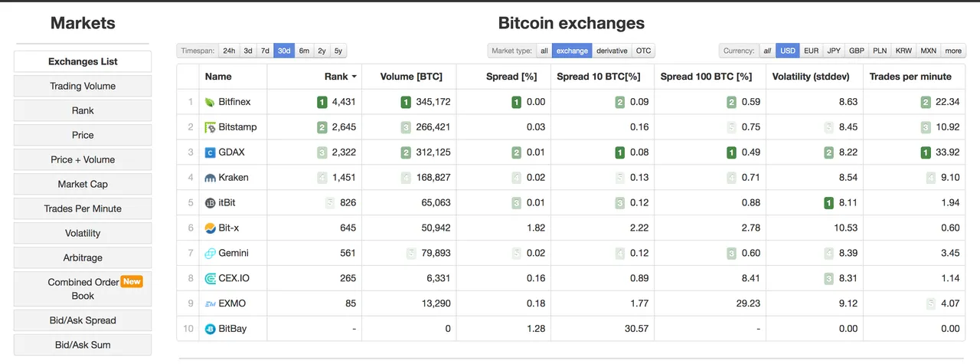Open Trading Volume in Markets sidebar

point(83,86)
